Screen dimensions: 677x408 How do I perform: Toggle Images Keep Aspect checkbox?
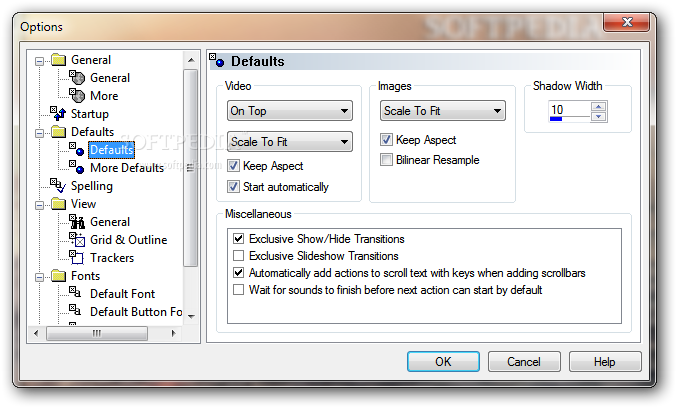point(386,140)
